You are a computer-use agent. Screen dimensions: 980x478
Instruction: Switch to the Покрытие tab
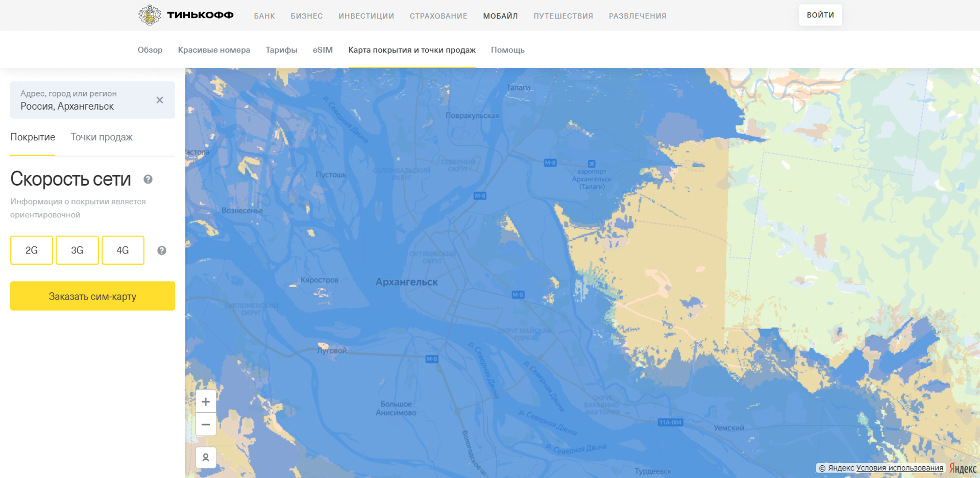[33, 137]
